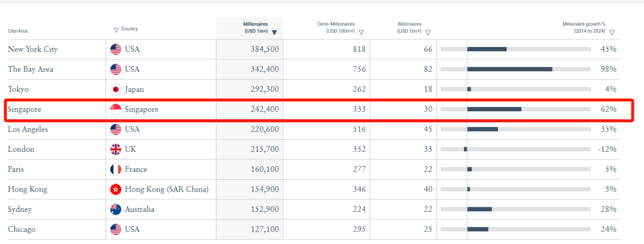Open the Country filter arrow

pyautogui.click(x=116, y=30)
